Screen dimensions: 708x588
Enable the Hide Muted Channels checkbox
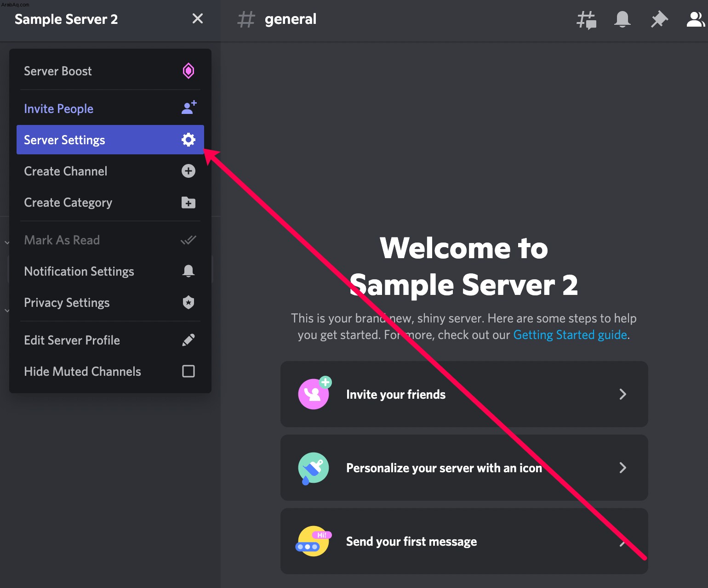point(188,371)
